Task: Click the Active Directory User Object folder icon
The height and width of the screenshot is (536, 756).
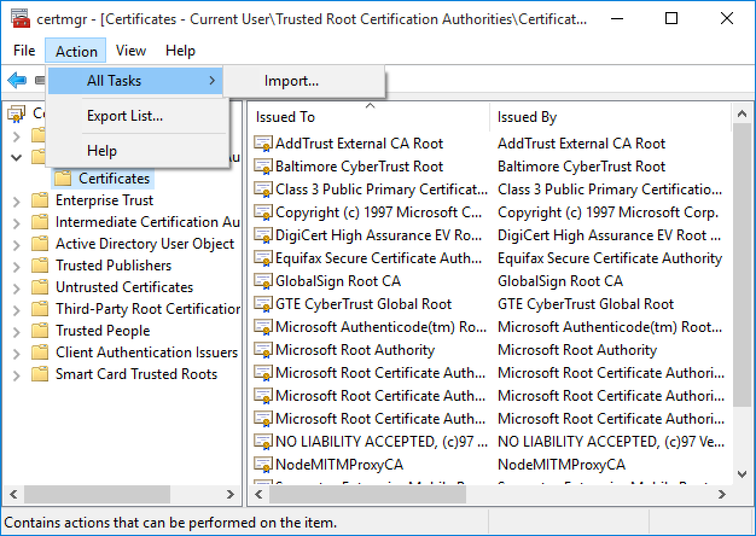Action: 40,244
